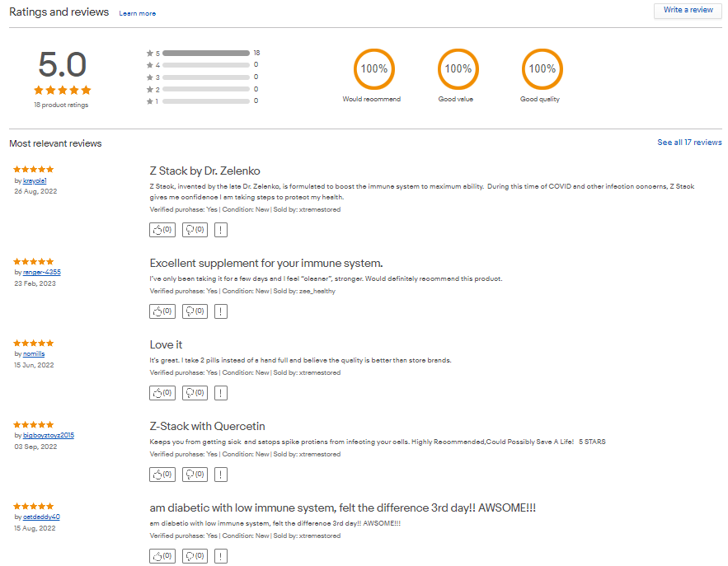
Task: Thumbs up the am diabetic review
Action: [x=162, y=556]
